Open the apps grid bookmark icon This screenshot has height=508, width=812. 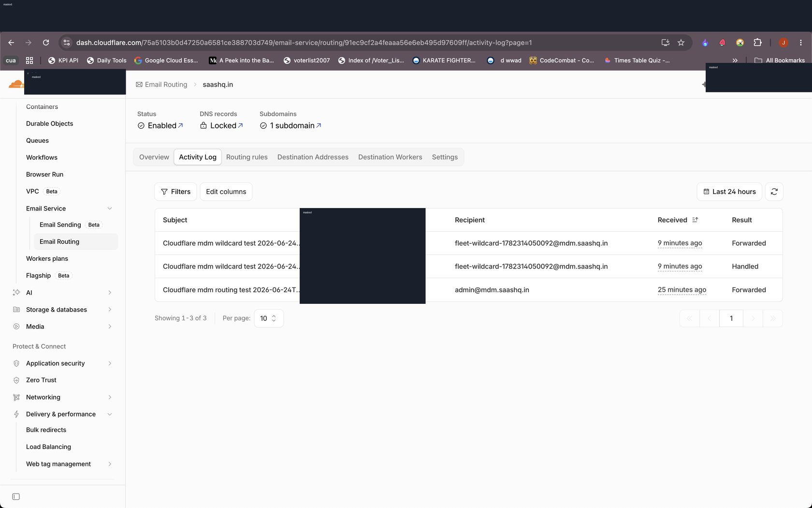coord(29,60)
